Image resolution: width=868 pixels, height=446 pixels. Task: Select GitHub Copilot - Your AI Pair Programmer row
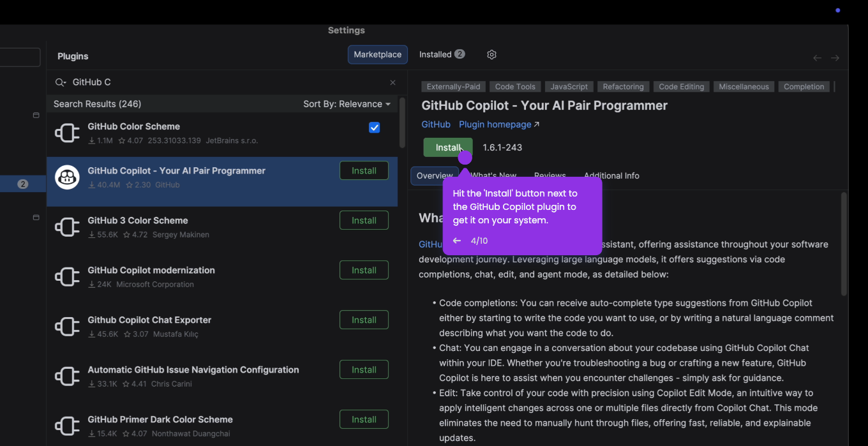222,181
